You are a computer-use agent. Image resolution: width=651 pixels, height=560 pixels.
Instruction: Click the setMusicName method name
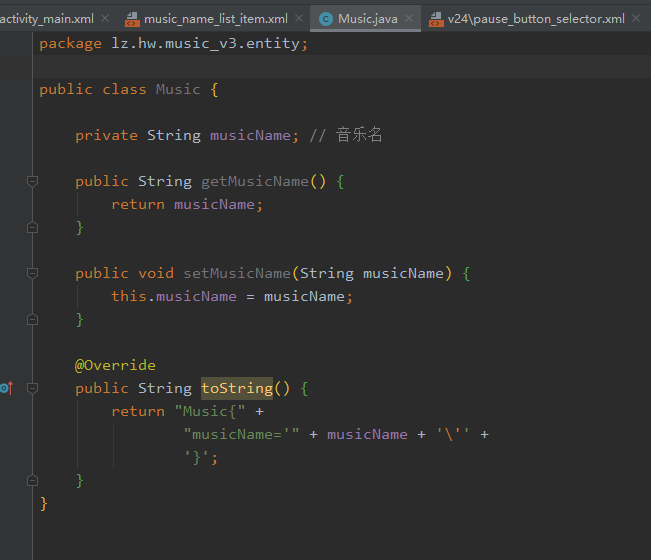237,273
